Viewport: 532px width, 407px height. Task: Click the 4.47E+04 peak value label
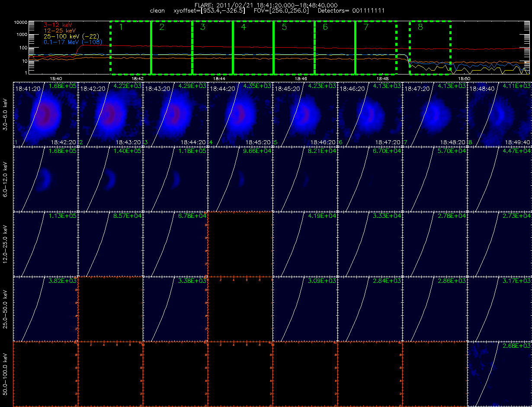[517, 151]
